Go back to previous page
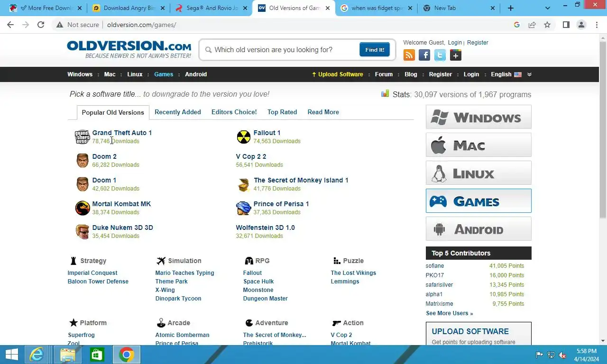Screen dimensions: 607x364 pos(10,25)
